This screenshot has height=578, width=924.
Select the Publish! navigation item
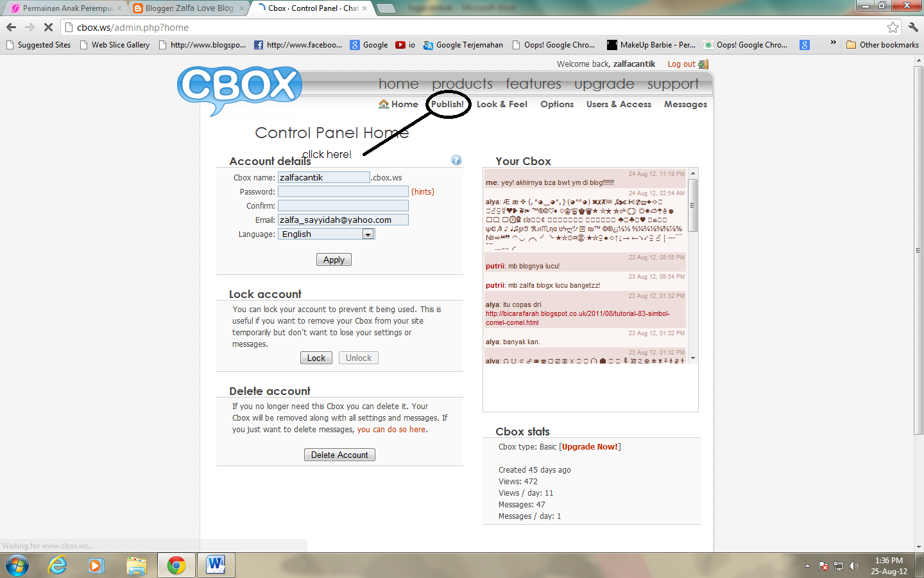click(x=447, y=103)
